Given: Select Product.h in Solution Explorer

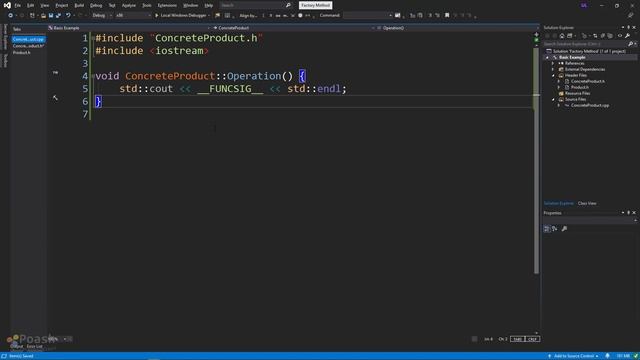Looking at the screenshot, I should click(580, 87).
